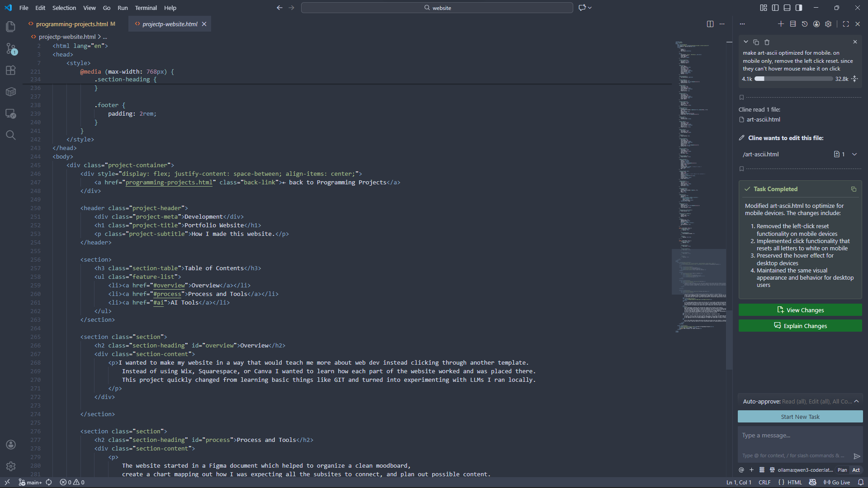Switch to the programming-projects.html tab

click(x=72, y=24)
